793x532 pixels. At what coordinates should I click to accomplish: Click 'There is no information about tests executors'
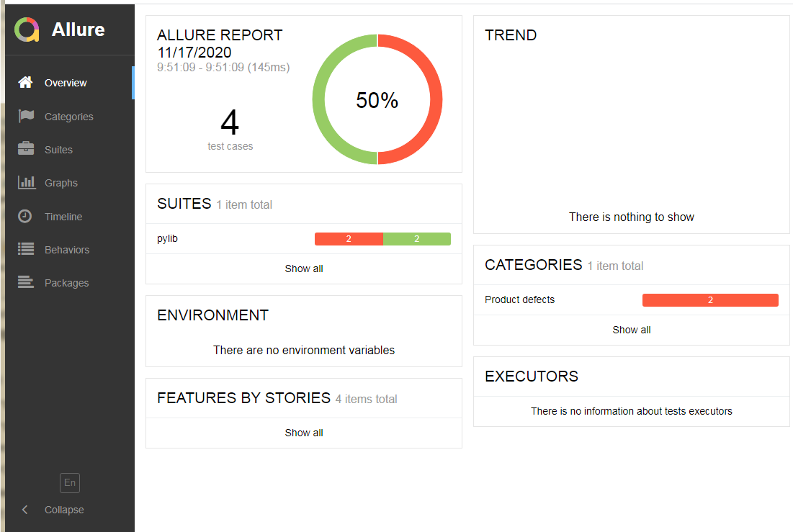[x=631, y=411]
